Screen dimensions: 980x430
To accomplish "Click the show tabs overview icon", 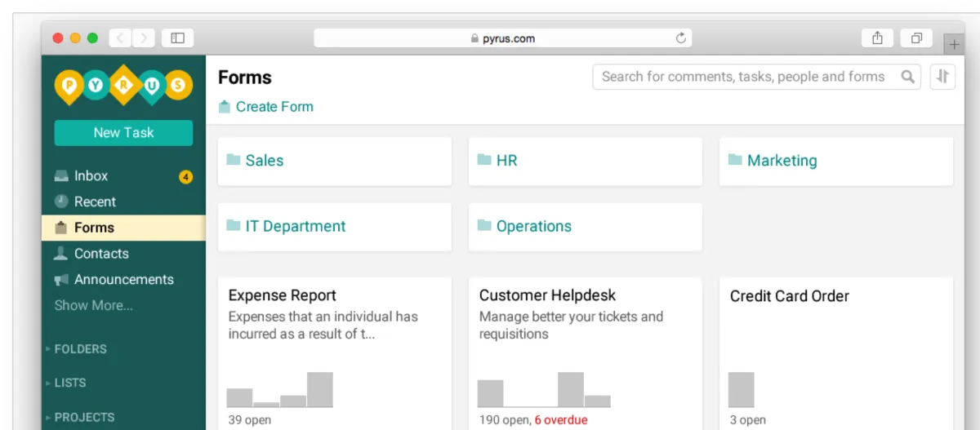I will (916, 38).
